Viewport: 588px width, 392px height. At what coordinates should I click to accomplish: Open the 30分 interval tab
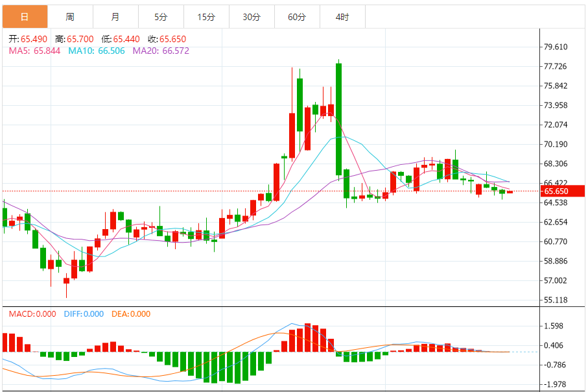252,17
